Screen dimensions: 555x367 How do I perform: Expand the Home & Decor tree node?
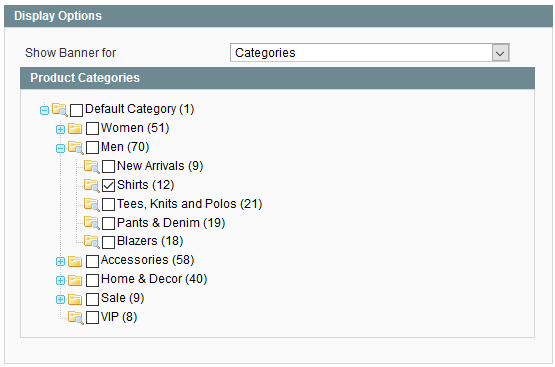tap(61, 280)
